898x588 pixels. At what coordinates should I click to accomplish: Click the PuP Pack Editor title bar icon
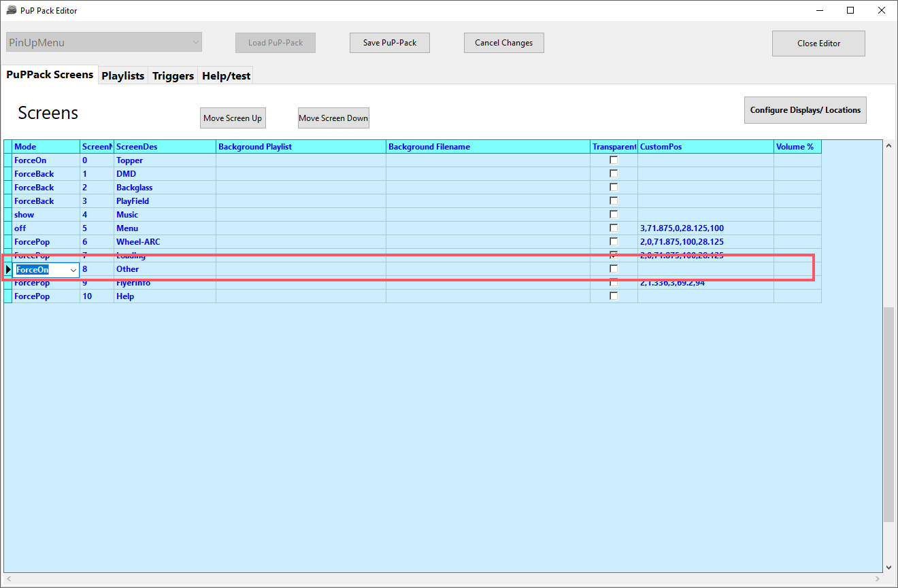point(12,10)
